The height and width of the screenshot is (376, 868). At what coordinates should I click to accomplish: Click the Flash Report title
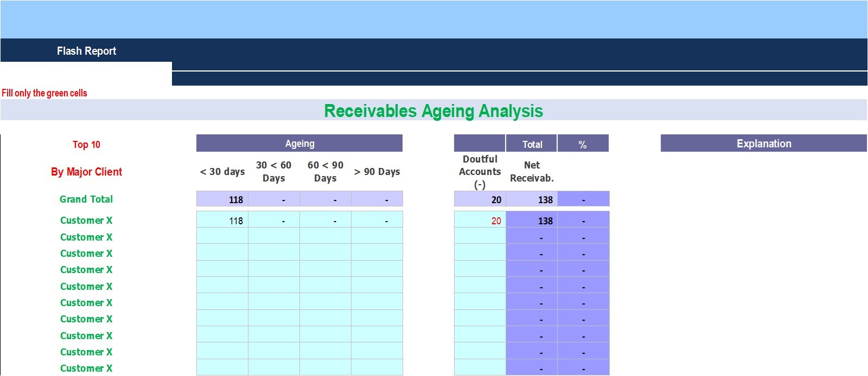tap(86, 51)
